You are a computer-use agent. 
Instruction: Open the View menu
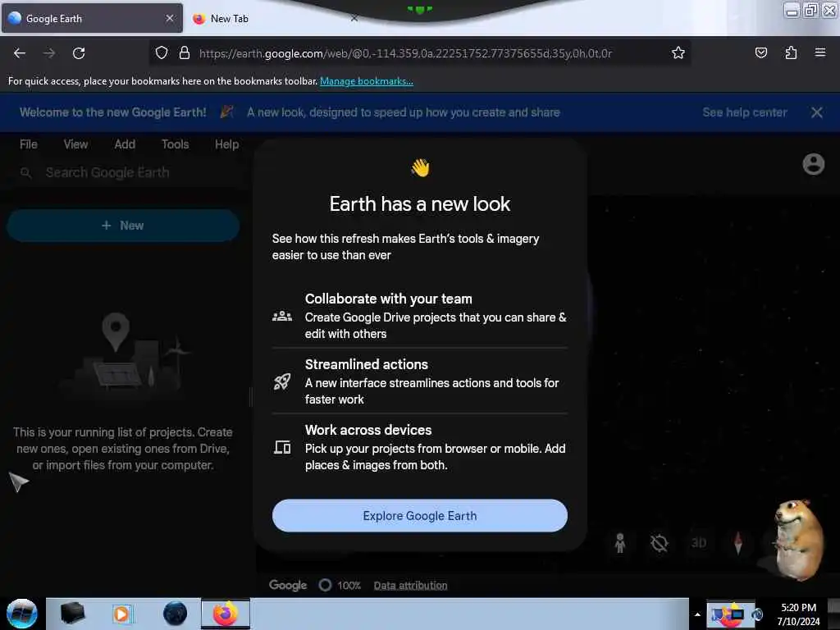(75, 144)
